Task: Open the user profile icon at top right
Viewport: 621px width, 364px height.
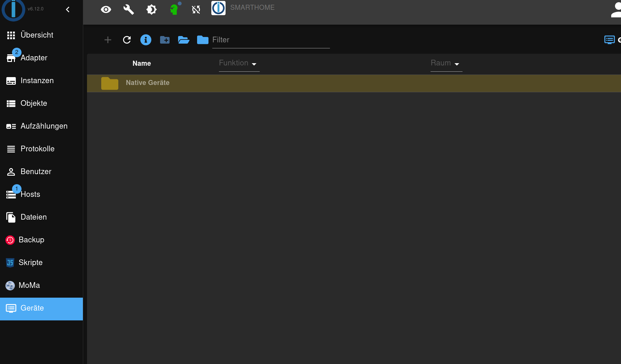Action: pyautogui.click(x=616, y=10)
